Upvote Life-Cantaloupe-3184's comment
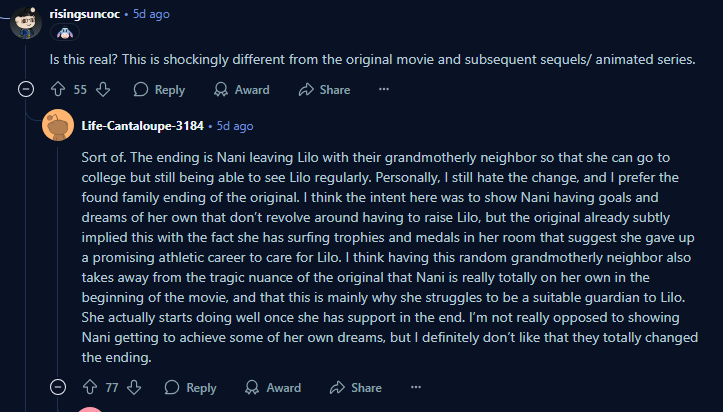The height and width of the screenshot is (412, 723). tap(89, 388)
